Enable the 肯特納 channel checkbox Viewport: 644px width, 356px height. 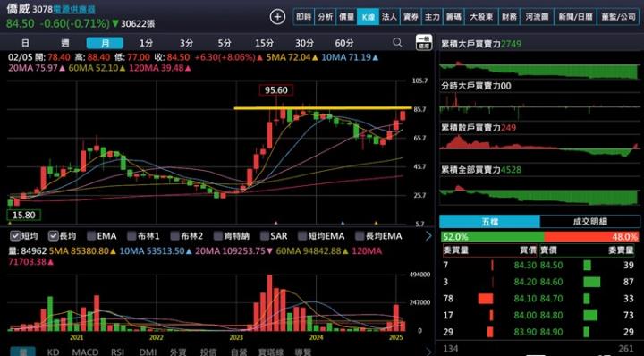point(217,235)
